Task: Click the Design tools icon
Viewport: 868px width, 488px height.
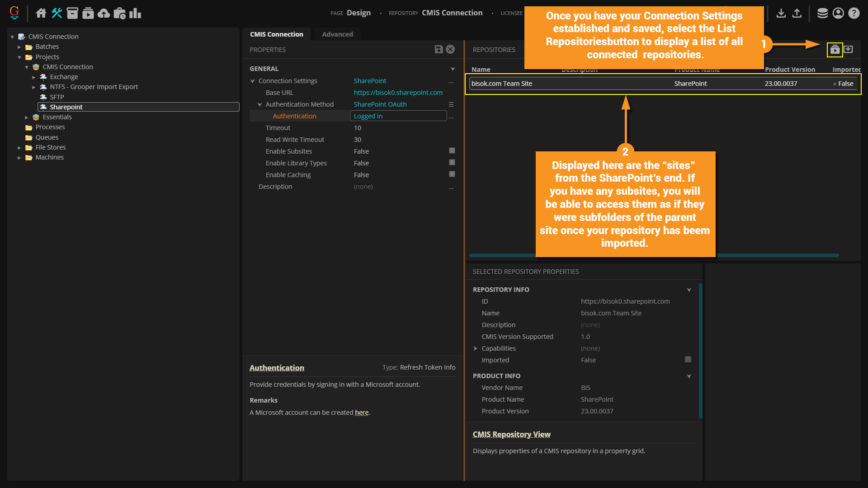Action: pos(57,13)
